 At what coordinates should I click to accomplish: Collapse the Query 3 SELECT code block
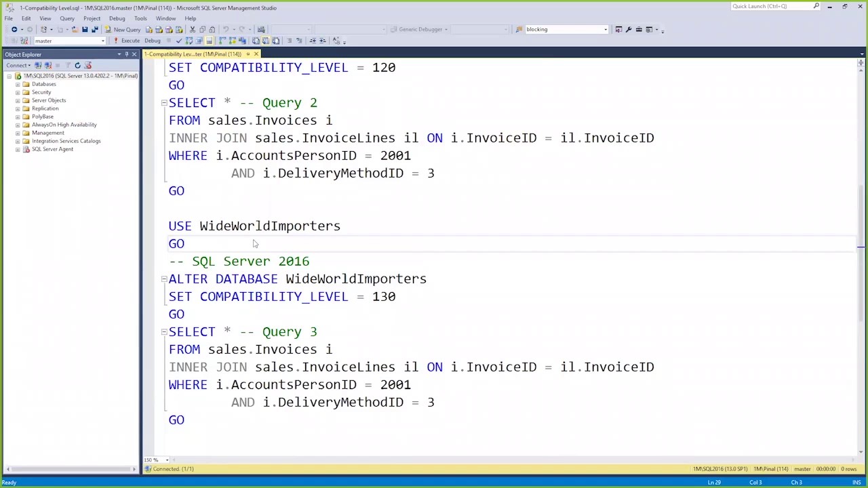pos(163,332)
